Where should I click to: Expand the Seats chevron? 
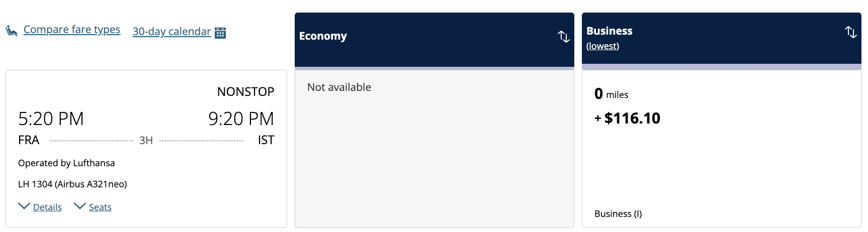(79, 206)
